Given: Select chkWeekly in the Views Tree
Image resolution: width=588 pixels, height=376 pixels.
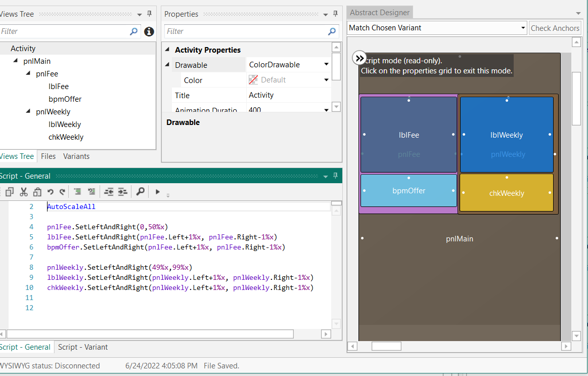Looking at the screenshot, I should 66,137.
